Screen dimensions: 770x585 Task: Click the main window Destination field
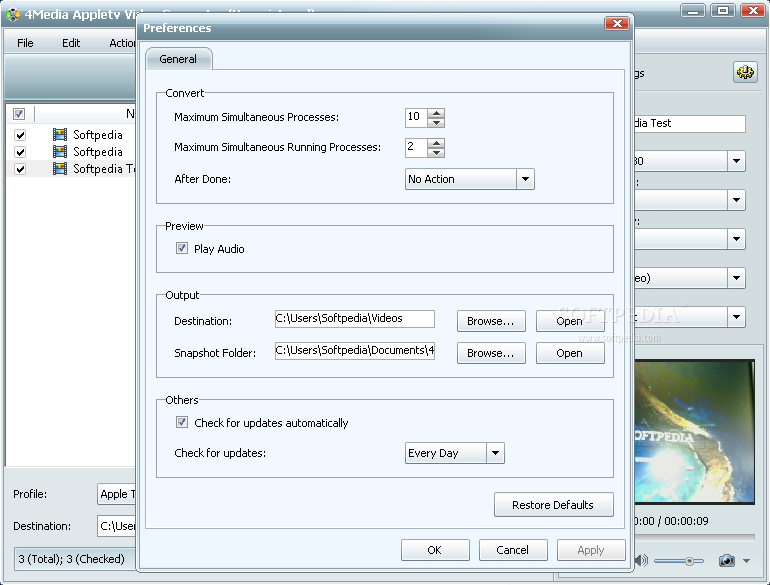[116, 526]
